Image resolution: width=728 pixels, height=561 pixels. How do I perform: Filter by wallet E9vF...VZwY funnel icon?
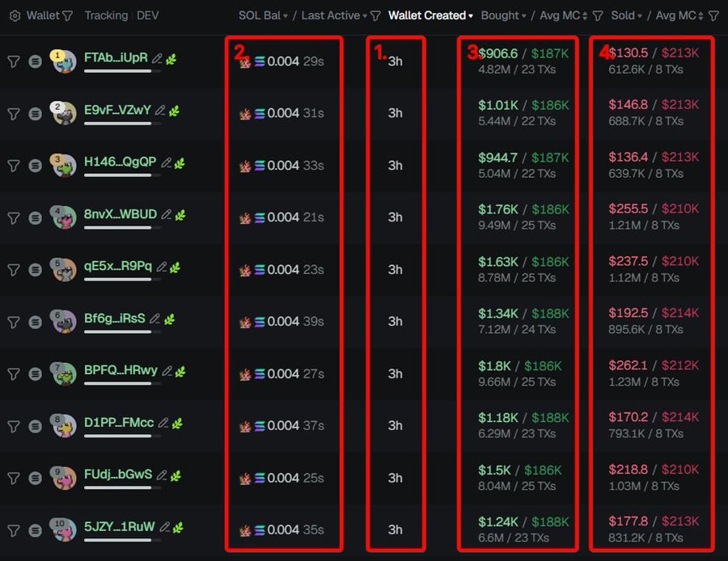tap(14, 113)
